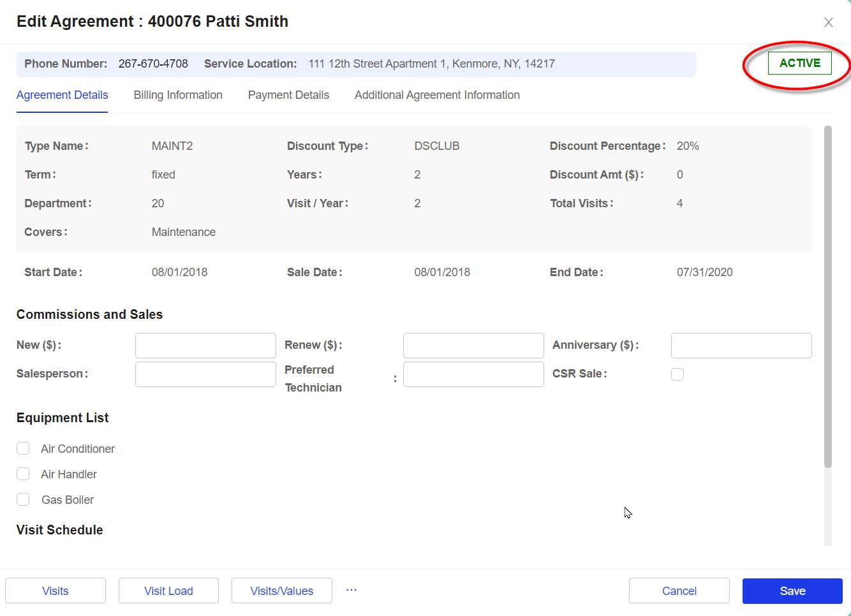Click the service location address text
Image resolution: width=851 pixels, height=616 pixels.
point(432,64)
